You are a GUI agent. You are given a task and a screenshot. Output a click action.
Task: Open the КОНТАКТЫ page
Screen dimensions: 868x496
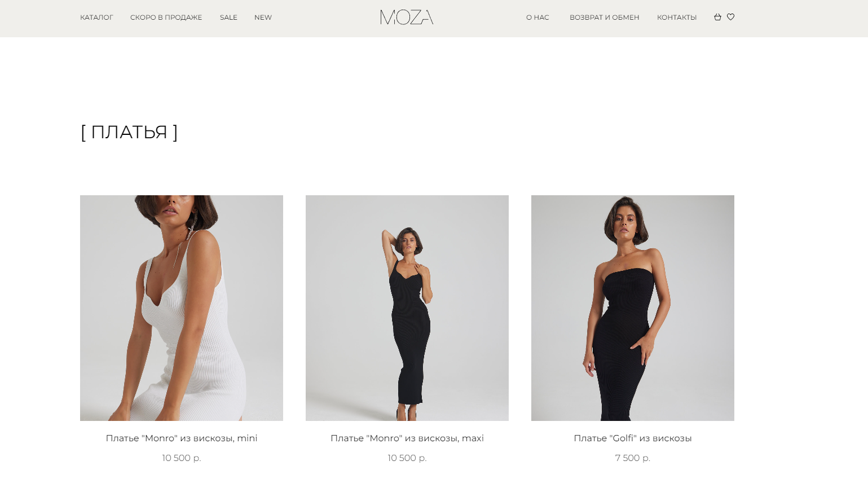coord(677,17)
